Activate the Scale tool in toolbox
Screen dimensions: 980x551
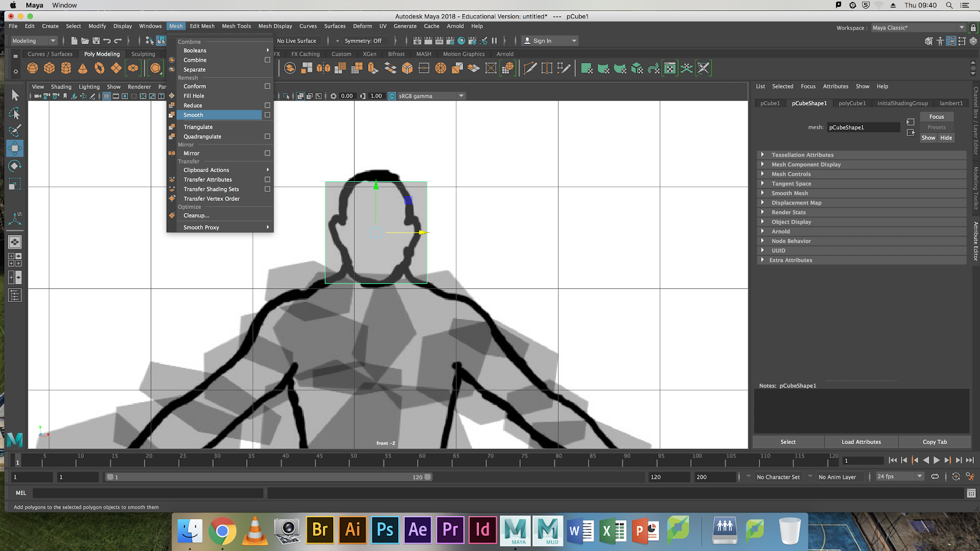point(15,184)
